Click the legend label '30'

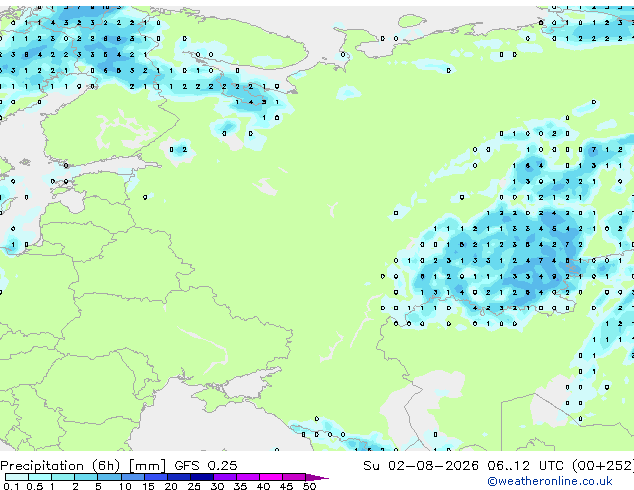click(x=217, y=486)
